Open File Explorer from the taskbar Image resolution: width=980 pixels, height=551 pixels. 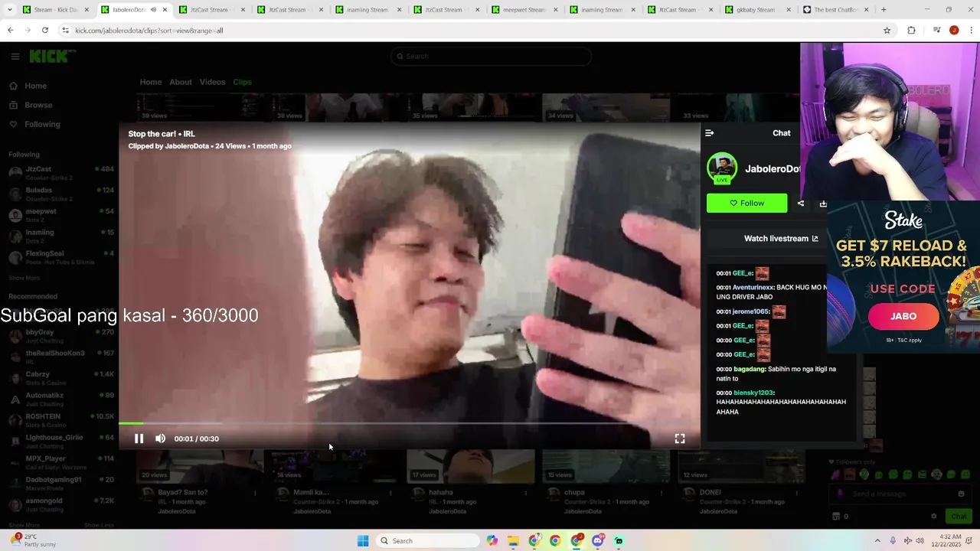[513, 541]
